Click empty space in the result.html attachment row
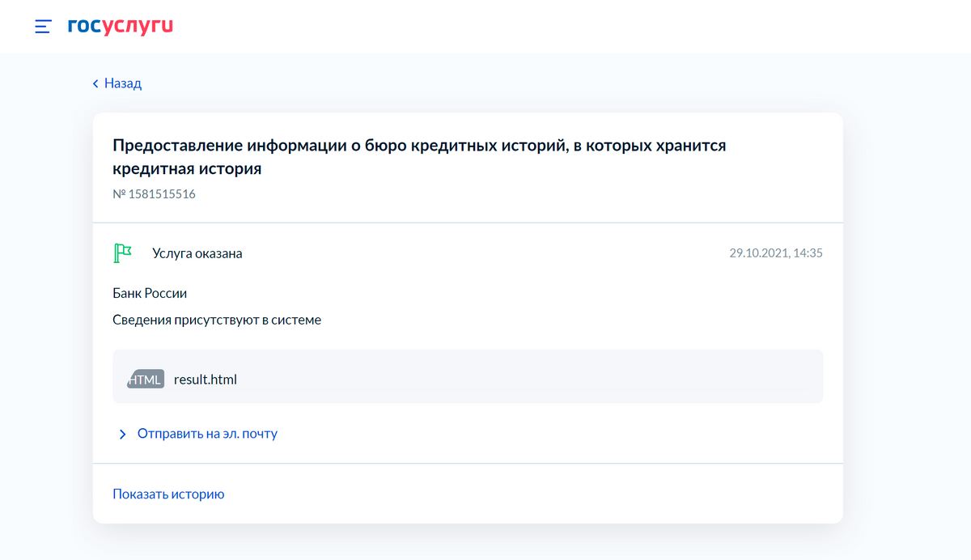The height and width of the screenshot is (560, 971). click(x=526, y=377)
